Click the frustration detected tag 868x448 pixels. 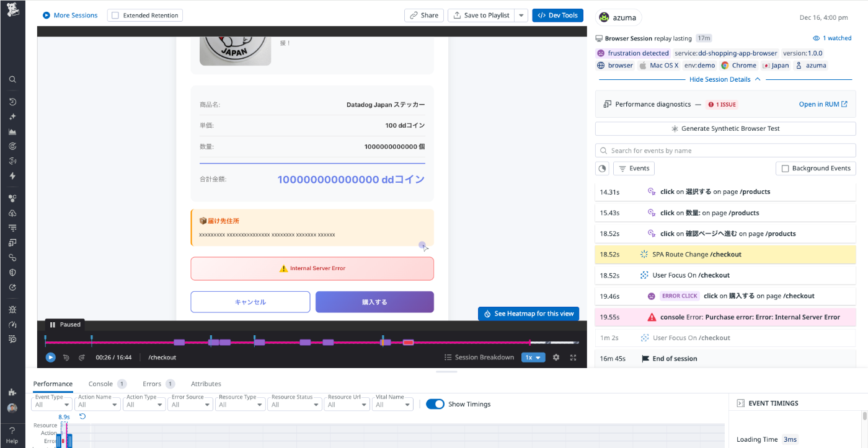click(633, 53)
